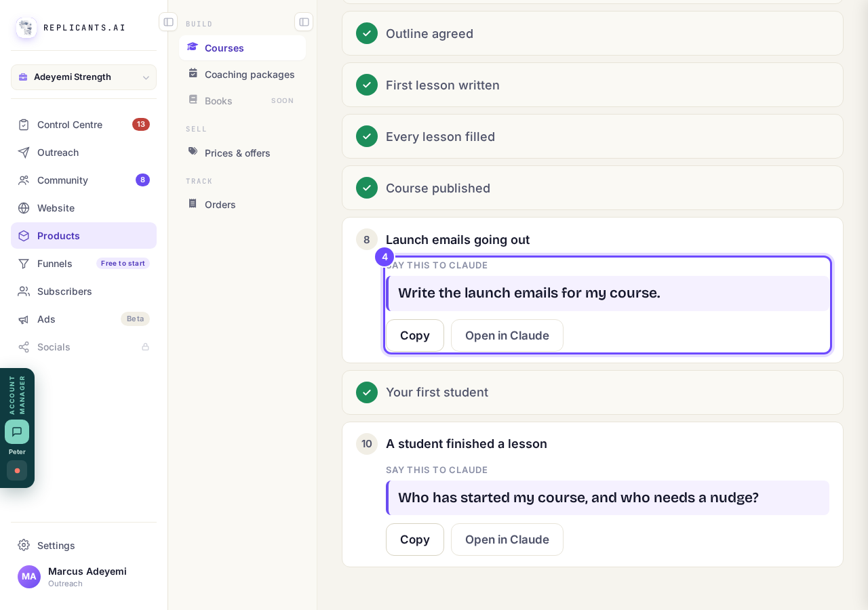Click the Courses graduation cap icon
This screenshot has height=610, width=868.
tap(193, 47)
